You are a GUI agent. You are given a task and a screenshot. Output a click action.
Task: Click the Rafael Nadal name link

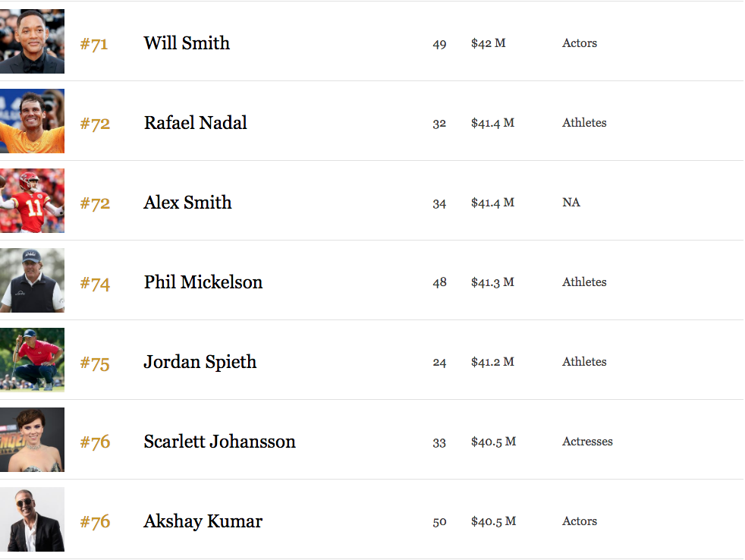pyautogui.click(x=195, y=123)
